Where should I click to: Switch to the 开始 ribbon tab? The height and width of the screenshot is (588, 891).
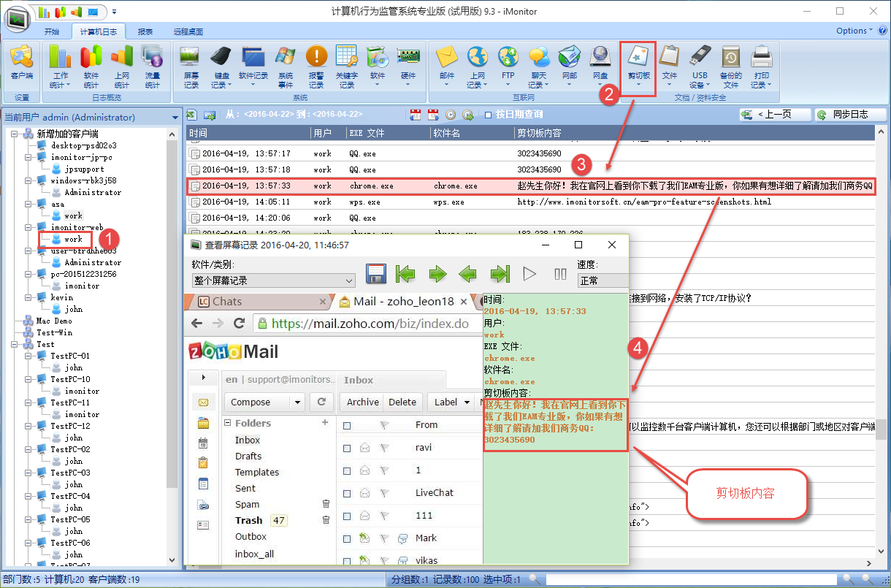click(x=52, y=31)
